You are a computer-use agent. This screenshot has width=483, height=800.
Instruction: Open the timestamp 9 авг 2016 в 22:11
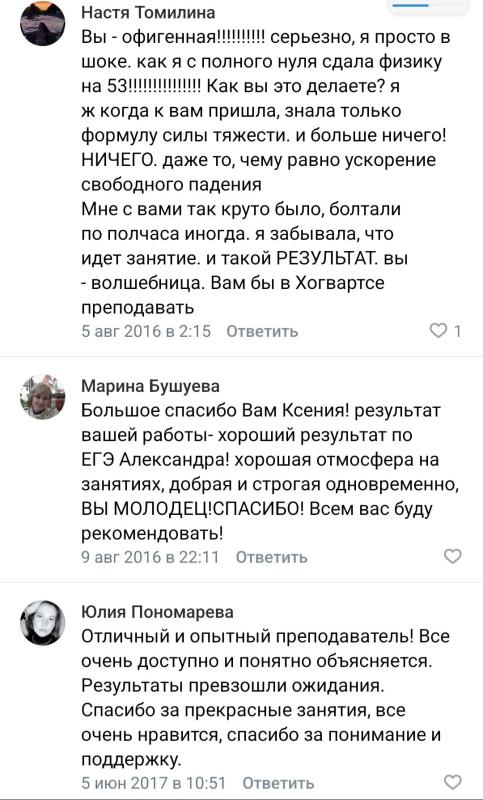tap(150, 557)
